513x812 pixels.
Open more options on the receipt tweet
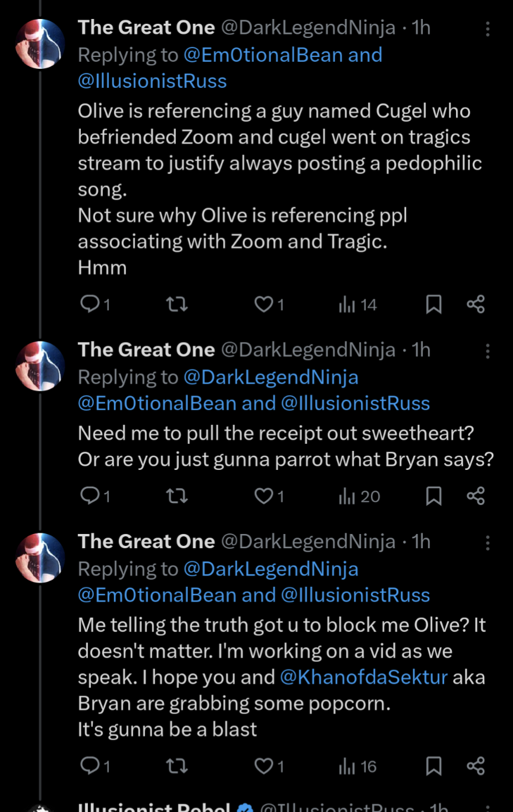point(487,350)
